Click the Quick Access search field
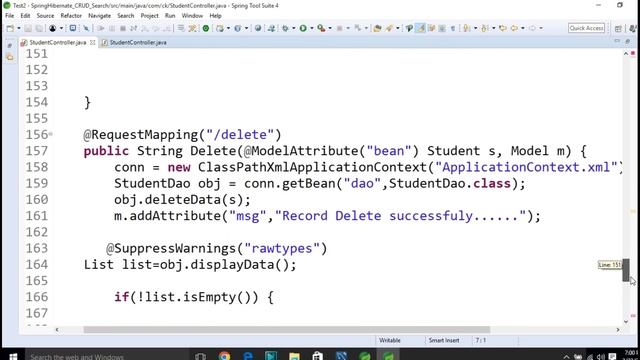The height and width of the screenshot is (360, 640). pos(587,28)
